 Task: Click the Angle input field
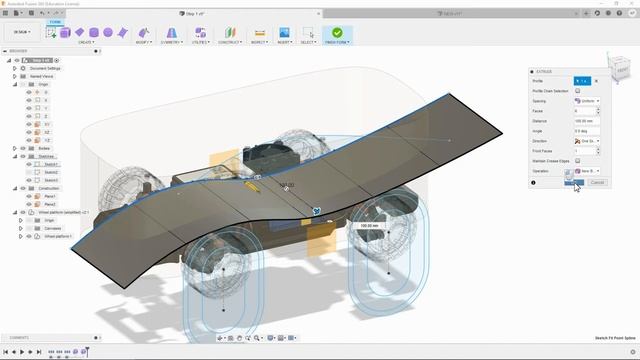pos(587,131)
